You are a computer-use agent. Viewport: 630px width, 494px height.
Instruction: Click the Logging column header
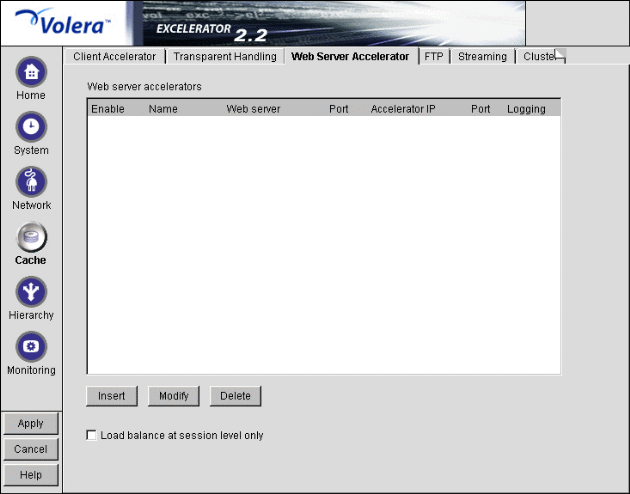click(x=526, y=109)
